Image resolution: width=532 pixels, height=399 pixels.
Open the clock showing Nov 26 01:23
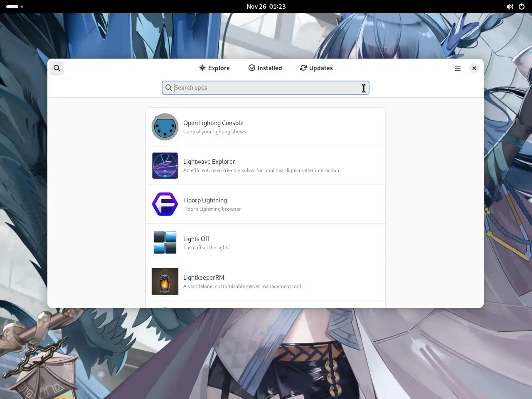point(266,7)
